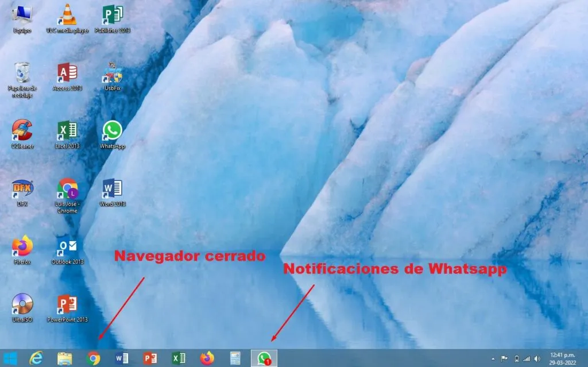This screenshot has width=588, height=367.
Task: Open Equipo to browse the computer
Action: pyautogui.click(x=22, y=14)
